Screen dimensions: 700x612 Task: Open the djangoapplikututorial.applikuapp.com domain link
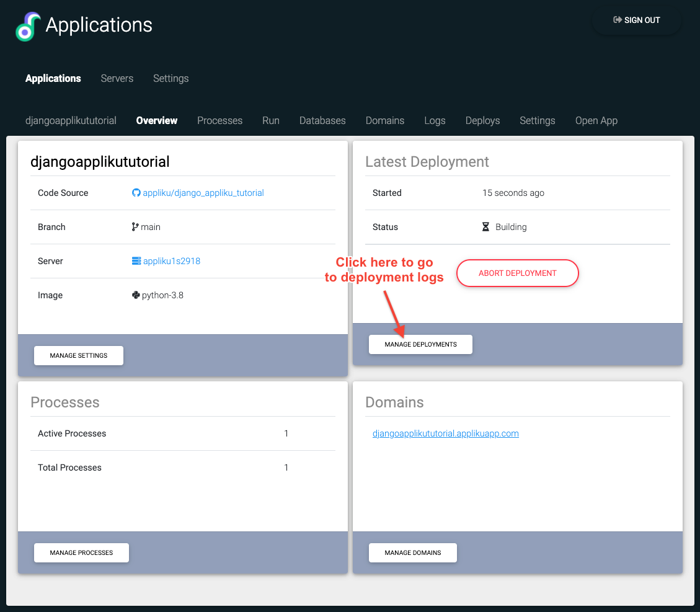[446, 433]
